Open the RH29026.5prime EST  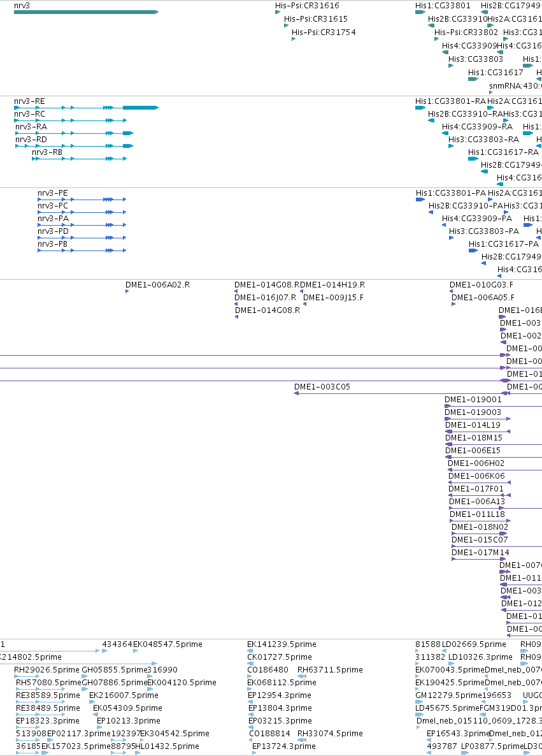point(27,676)
